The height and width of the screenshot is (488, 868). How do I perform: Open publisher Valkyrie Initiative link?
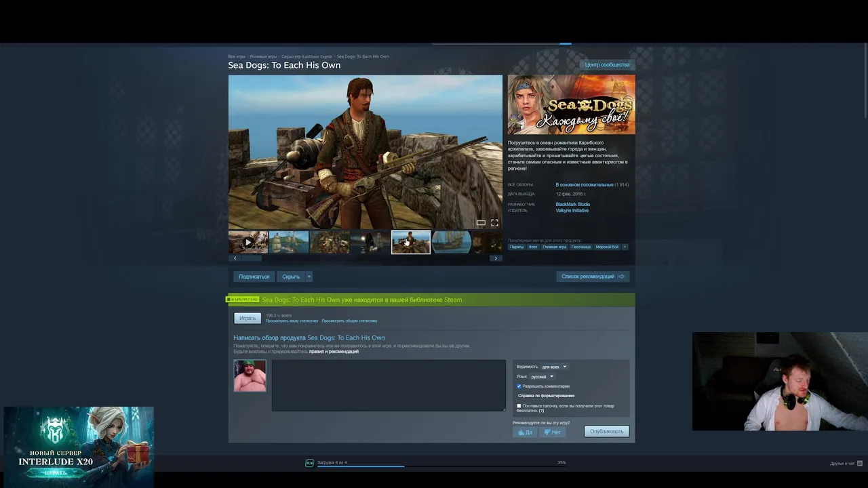(x=572, y=210)
